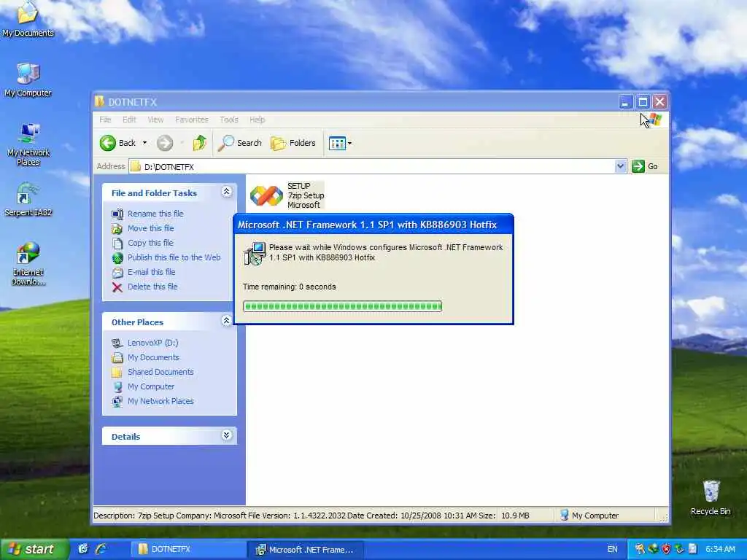This screenshot has width=747, height=560.
Task: Click the Forward arrow icon
Action: click(165, 143)
